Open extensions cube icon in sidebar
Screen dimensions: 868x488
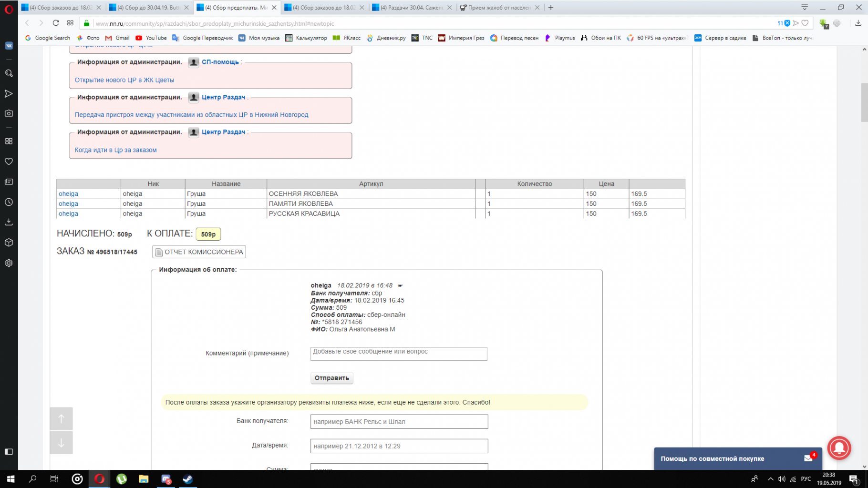coord(9,243)
